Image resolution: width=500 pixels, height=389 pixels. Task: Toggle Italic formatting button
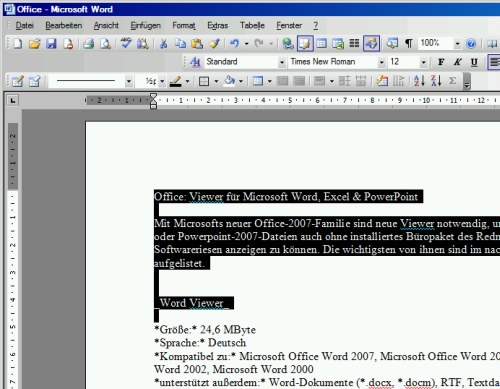pos(457,62)
